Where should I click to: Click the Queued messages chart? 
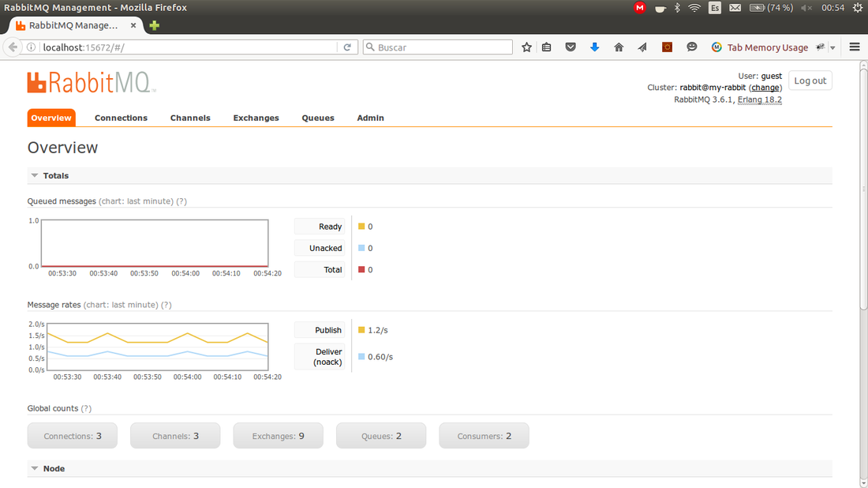pos(155,243)
